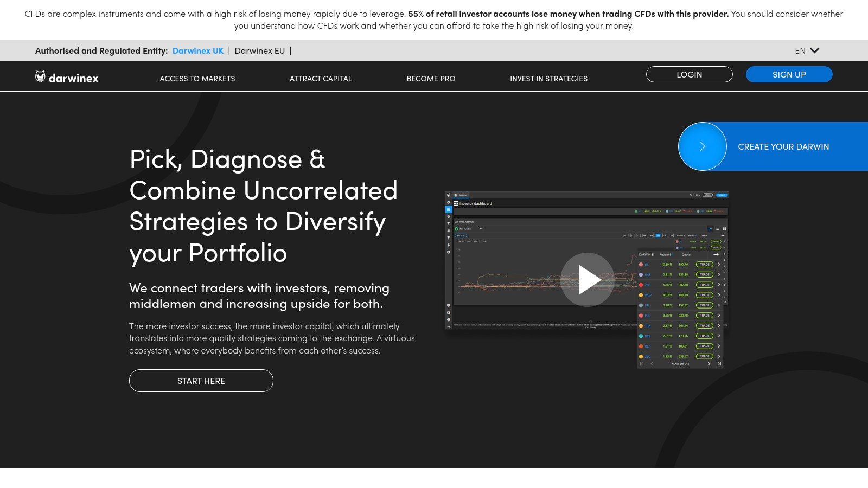The image size is (868, 488).
Task: Select the Darwinex UK entity link
Action: pyautogui.click(x=198, y=50)
